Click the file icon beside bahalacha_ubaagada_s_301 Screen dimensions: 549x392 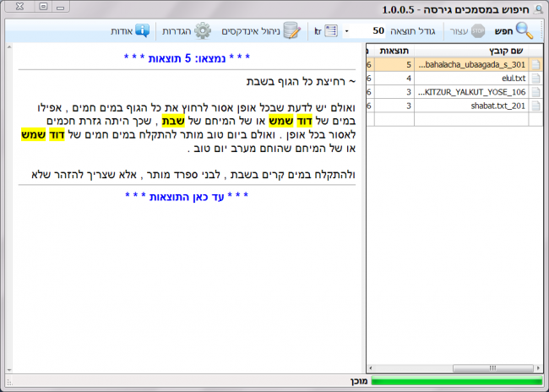pyautogui.click(x=535, y=65)
